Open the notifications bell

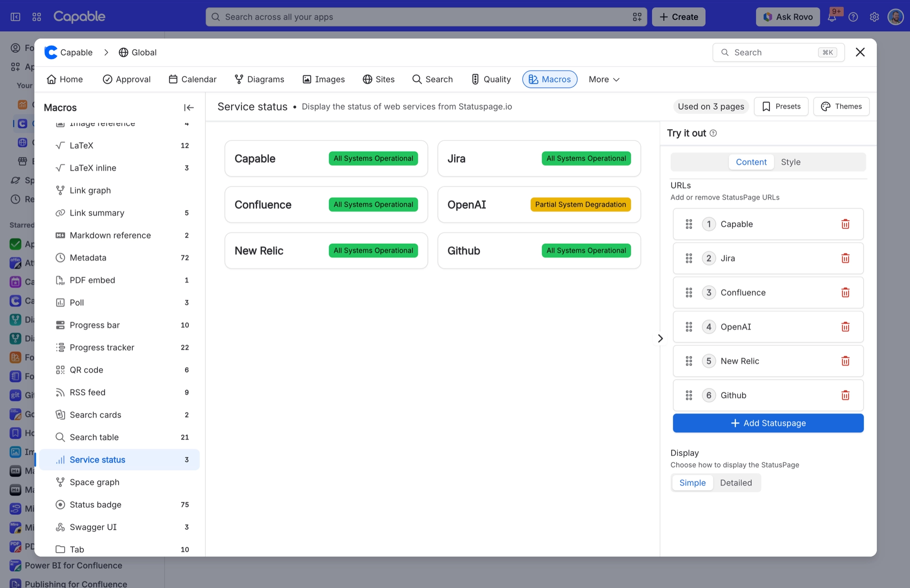point(832,17)
